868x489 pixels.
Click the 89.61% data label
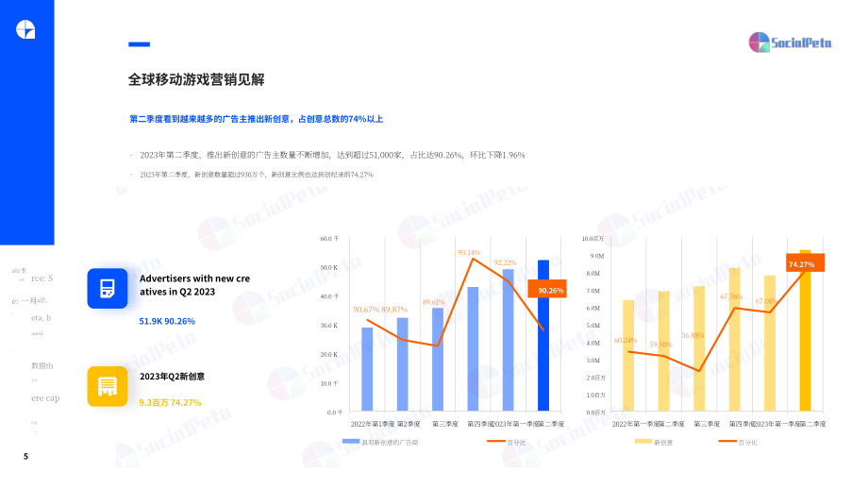coord(433,302)
